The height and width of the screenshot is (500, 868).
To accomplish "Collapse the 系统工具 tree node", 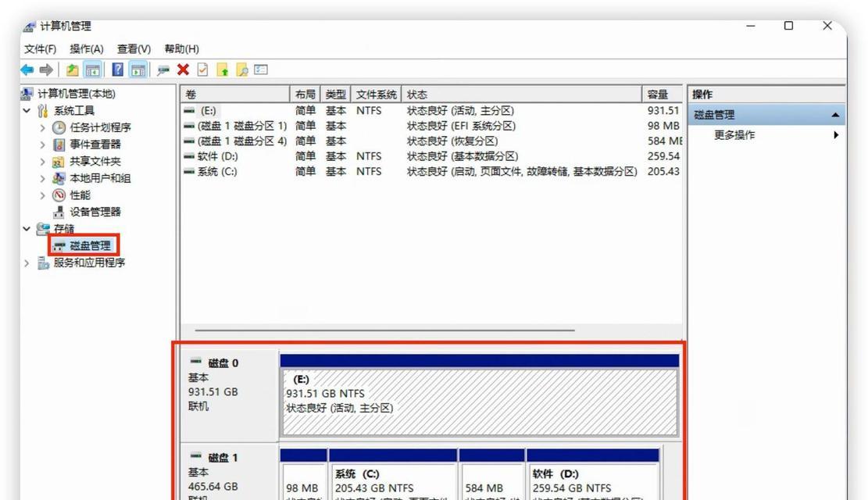I will tap(27, 111).
